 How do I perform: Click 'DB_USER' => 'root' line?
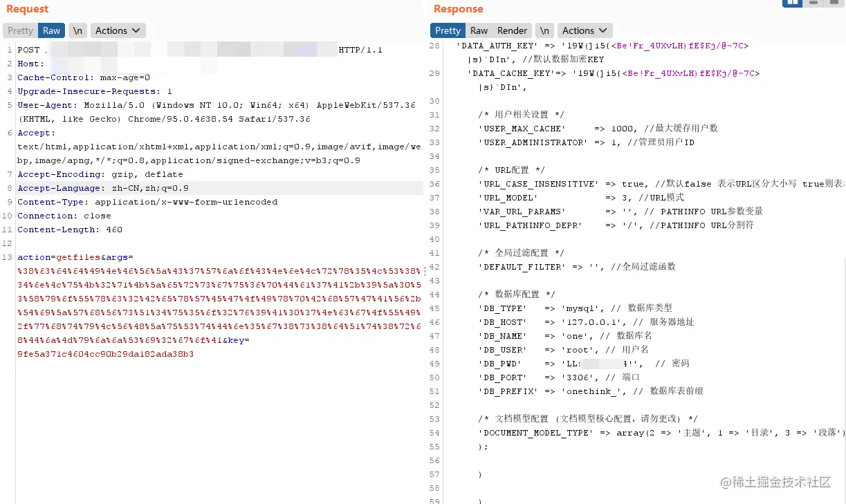coord(564,350)
